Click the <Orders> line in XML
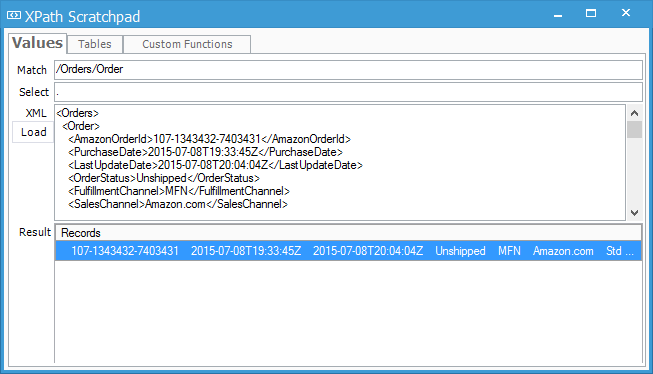653x374 pixels. tap(77, 113)
